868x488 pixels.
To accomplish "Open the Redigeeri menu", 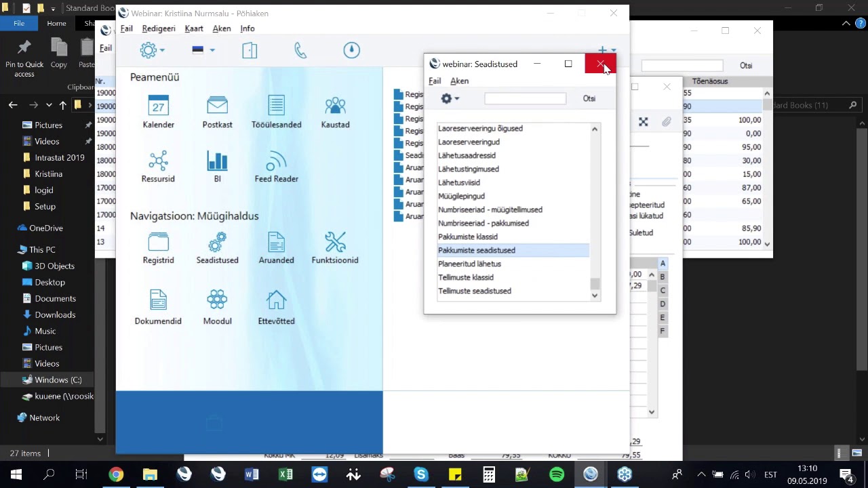I will point(159,28).
